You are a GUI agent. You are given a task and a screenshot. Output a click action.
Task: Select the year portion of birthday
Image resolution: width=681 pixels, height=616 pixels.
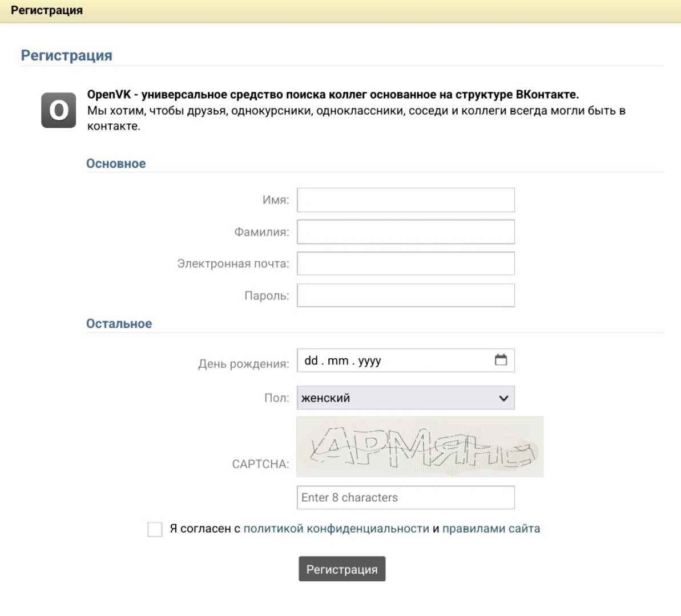[369, 360]
